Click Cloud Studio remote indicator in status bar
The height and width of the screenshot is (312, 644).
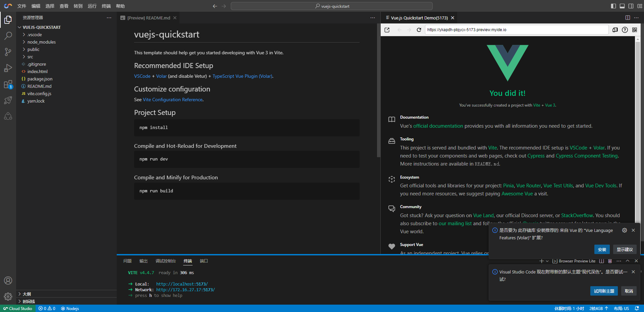tap(18, 309)
